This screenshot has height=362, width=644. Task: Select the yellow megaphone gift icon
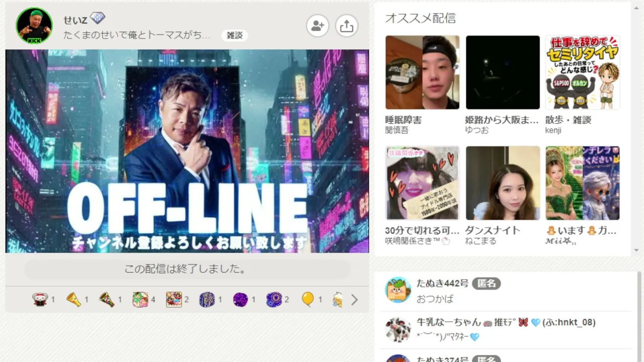pos(73,300)
